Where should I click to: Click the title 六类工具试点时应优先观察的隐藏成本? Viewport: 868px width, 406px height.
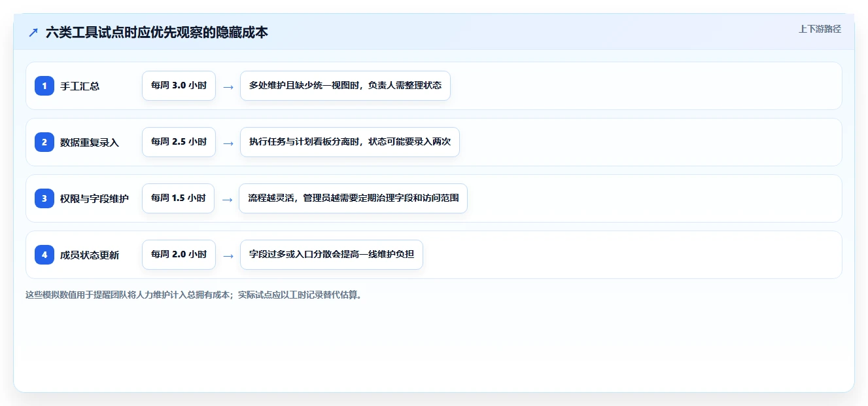pos(157,32)
